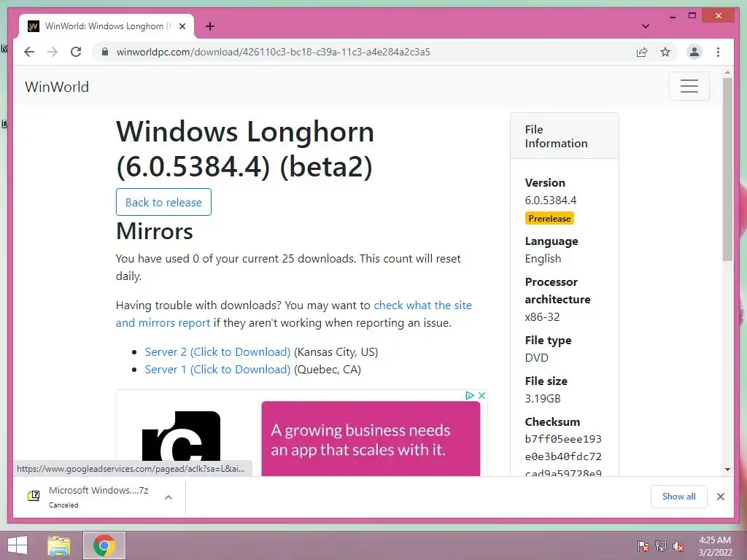This screenshot has width=747, height=560.
Task: Click checksum line b7ff05eee193
Action: tap(563, 439)
